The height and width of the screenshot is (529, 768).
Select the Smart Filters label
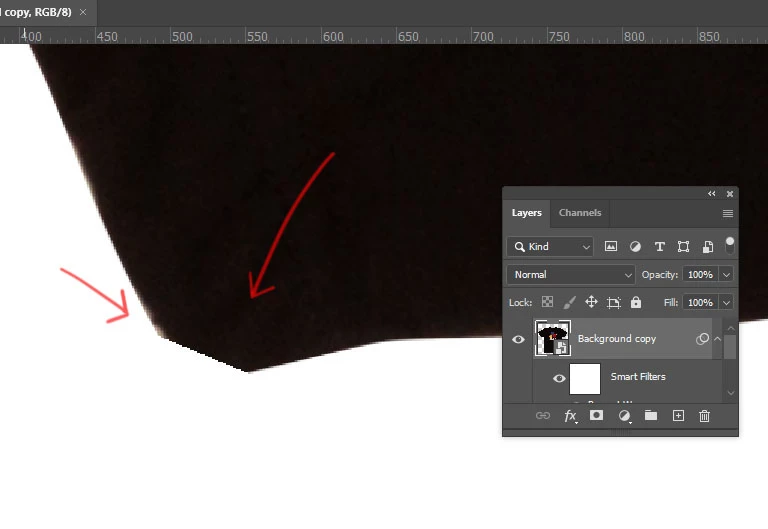[x=638, y=377]
